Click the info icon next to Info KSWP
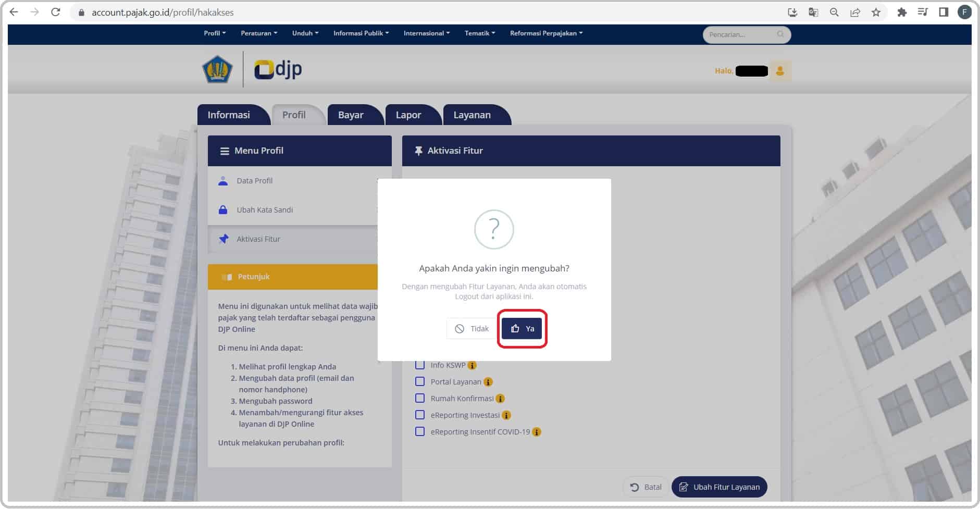980x509 pixels. point(472,365)
